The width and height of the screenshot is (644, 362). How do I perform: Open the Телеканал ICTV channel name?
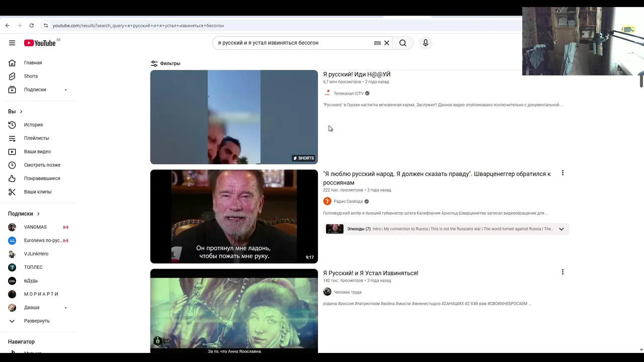[348, 94]
